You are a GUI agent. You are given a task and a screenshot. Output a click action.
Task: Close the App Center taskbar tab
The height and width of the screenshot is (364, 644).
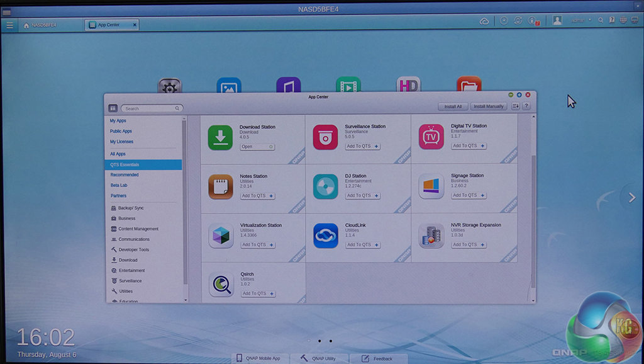(135, 25)
